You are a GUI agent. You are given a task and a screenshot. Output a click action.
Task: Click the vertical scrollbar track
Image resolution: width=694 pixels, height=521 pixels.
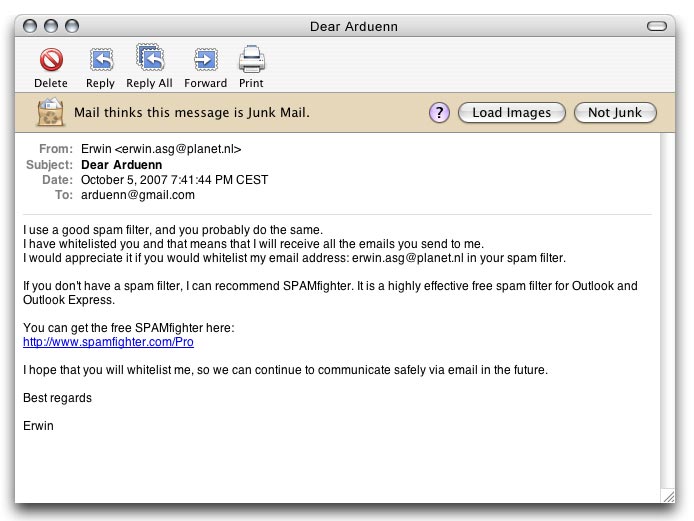[x=668, y=310]
